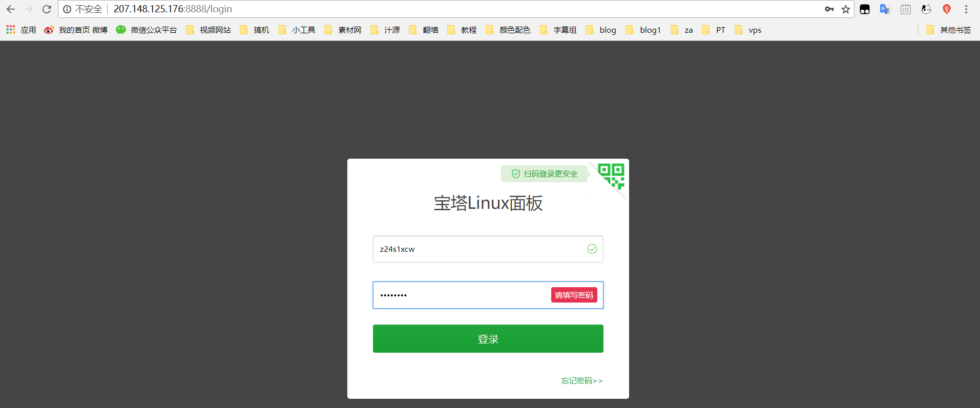Open the saved password key icon
Image resolution: width=980 pixels, height=408 pixels.
tap(829, 9)
